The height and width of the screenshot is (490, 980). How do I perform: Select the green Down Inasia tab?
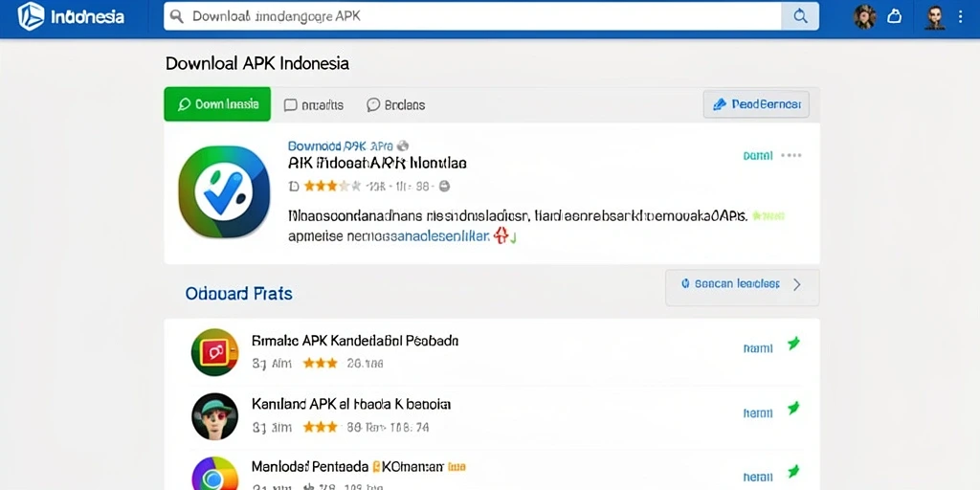[217, 104]
